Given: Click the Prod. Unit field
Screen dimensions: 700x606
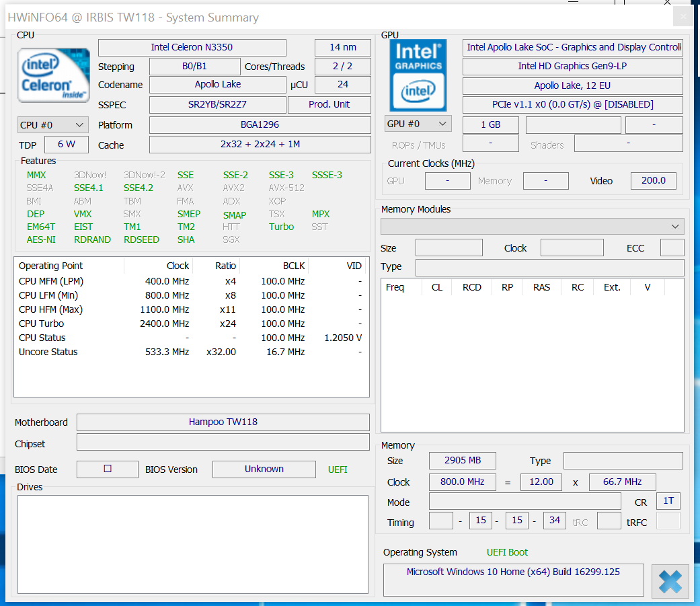Looking at the screenshot, I should 329,104.
